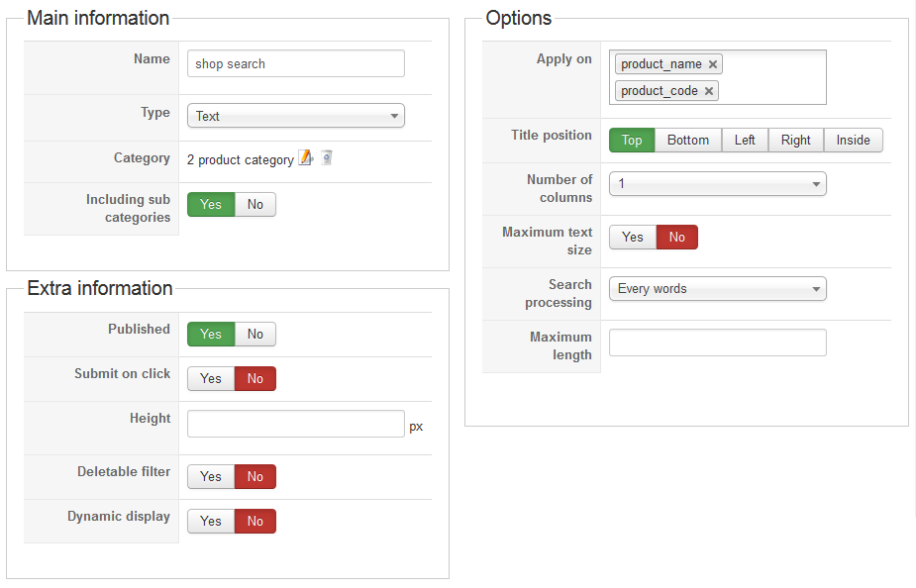Viewport: 916px width, 588px height.
Task: Set Published to No
Action: pyautogui.click(x=255, y=335)
